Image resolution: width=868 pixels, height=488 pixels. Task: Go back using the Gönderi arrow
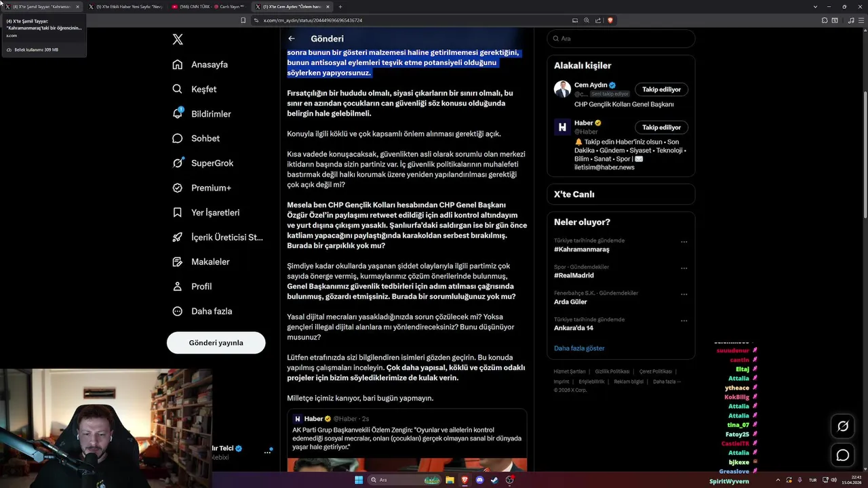tap(291, 39)
